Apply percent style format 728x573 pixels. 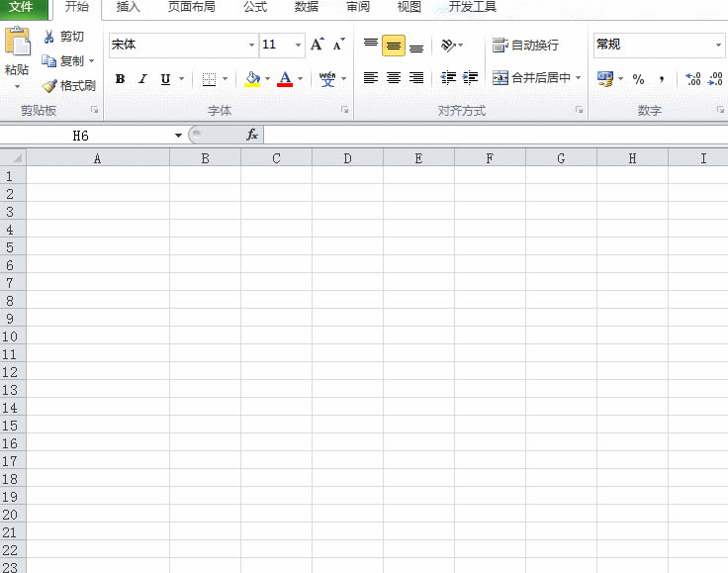point(638,79)
